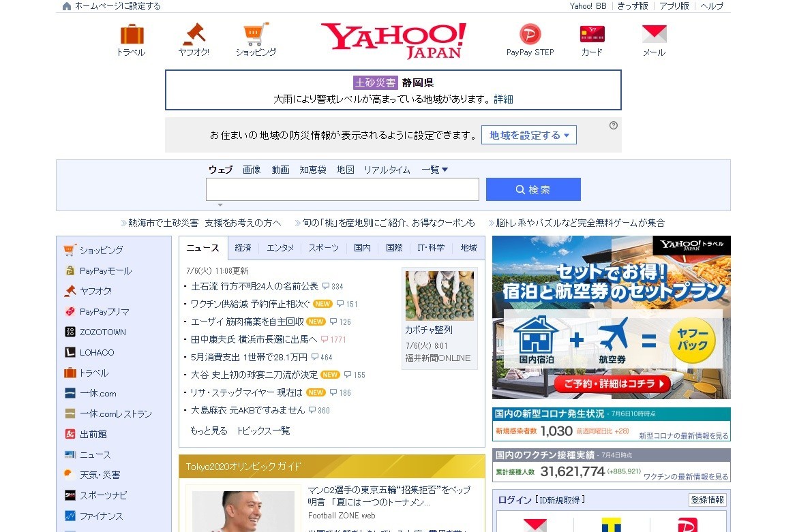812x532 pixels.
Task: Click sidebar 天気・災害 icon
Action: click(69, 474)
